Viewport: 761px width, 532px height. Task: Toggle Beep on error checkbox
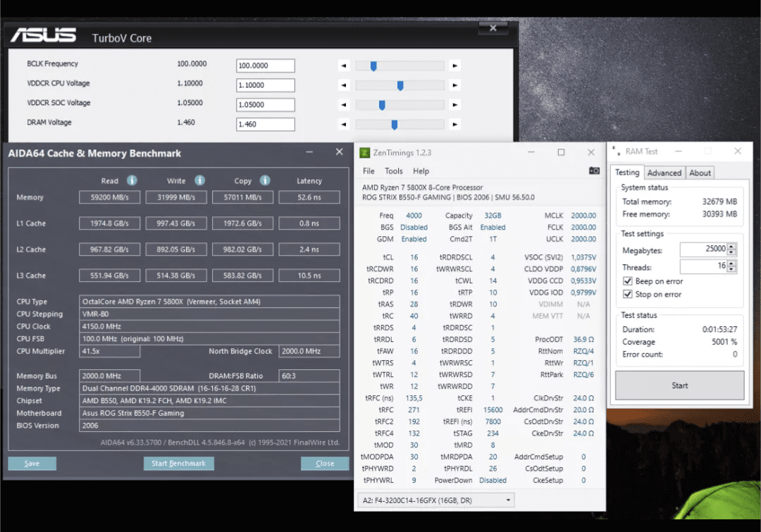click(x=628, y=281)
